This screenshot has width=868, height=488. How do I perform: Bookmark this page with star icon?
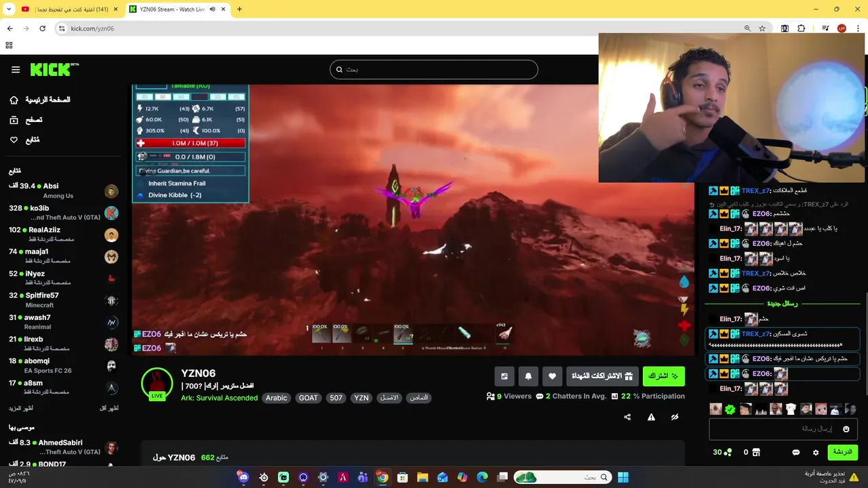click(762, 28)
